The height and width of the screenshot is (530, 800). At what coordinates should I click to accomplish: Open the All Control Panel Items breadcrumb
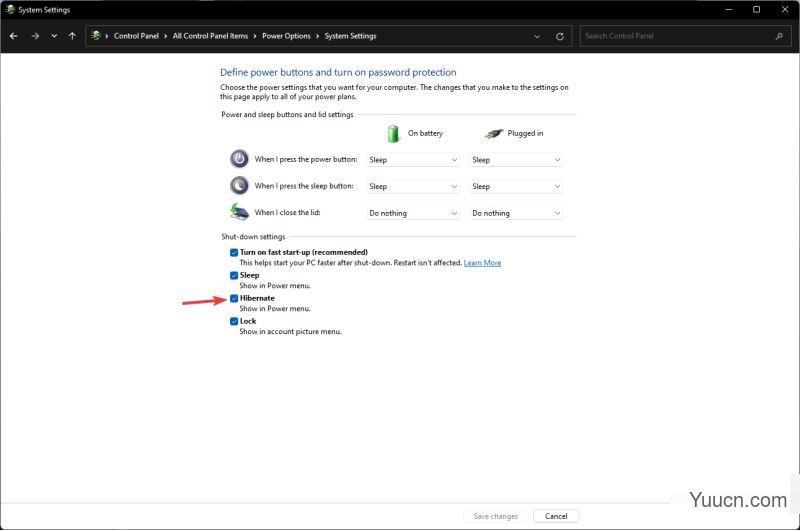210,36
